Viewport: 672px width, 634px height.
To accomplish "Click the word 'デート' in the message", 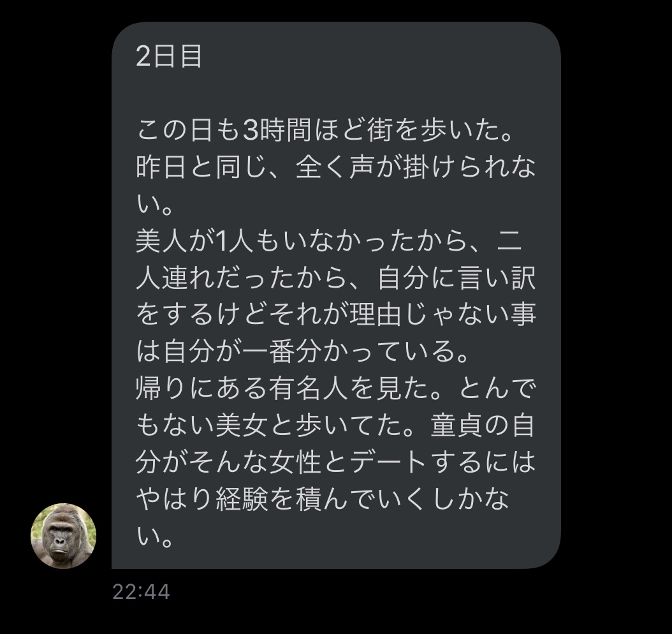I will [x=389, y=462].
